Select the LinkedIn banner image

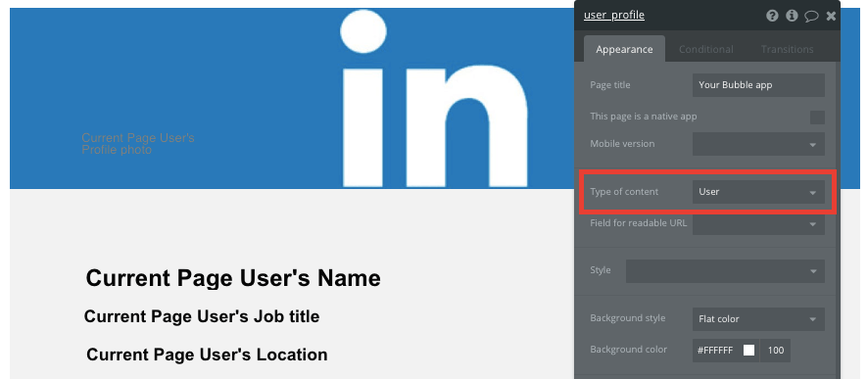[291, 99]
